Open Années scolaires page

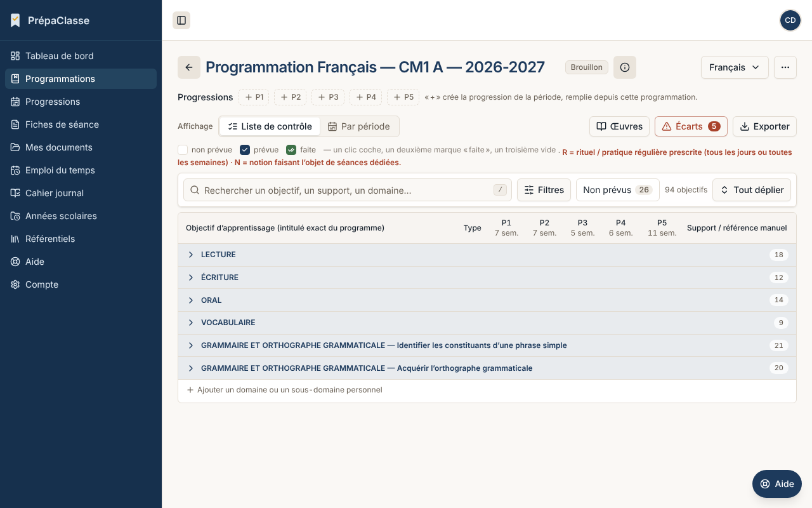(81, 216)
